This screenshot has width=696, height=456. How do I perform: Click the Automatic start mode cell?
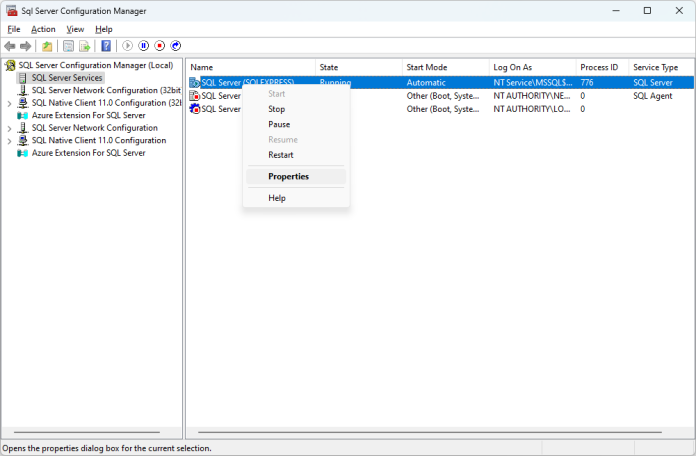[426, 83]
